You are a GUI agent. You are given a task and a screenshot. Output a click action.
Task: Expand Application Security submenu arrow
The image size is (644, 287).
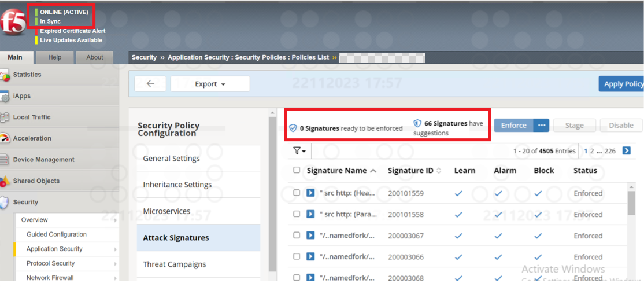115,249
